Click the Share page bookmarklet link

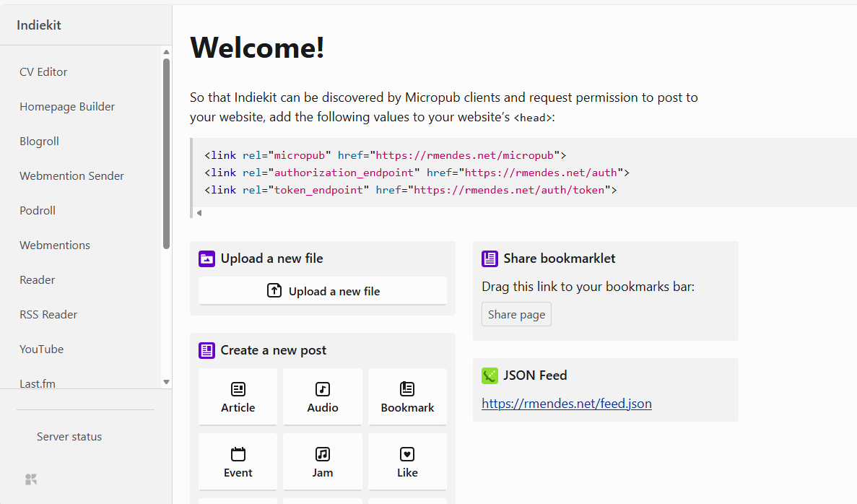(516, 315)
